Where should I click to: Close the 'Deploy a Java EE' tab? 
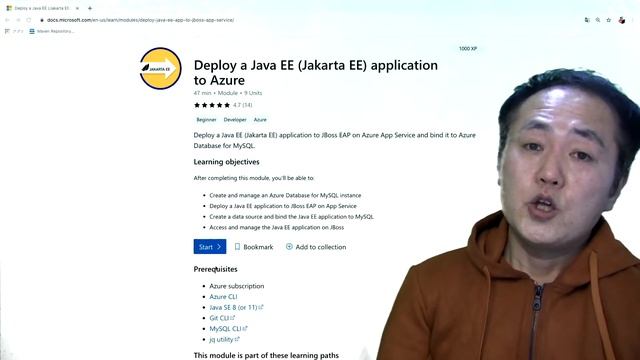[x=77, y=8]
